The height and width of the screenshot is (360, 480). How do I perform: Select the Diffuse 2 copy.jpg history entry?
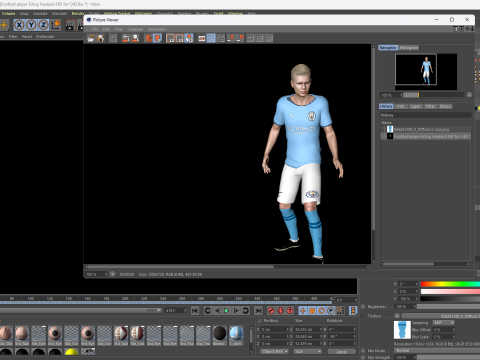[426, 129]
